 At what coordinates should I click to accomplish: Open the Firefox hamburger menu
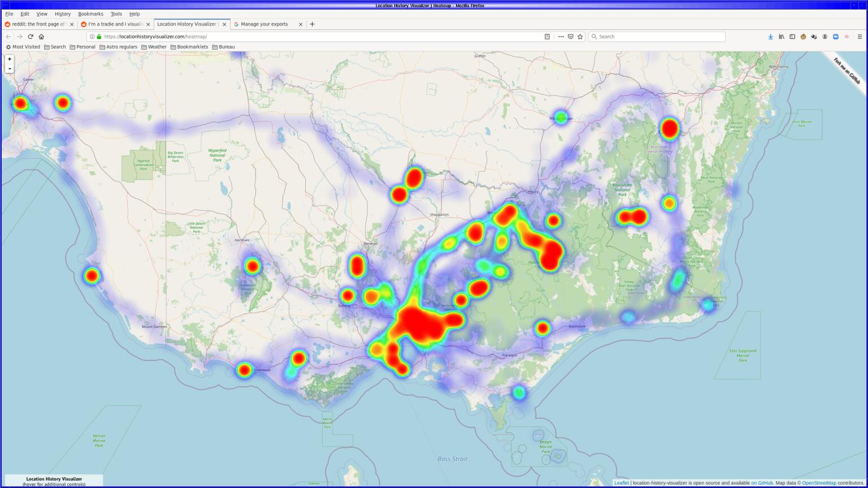tap(860, 37)
